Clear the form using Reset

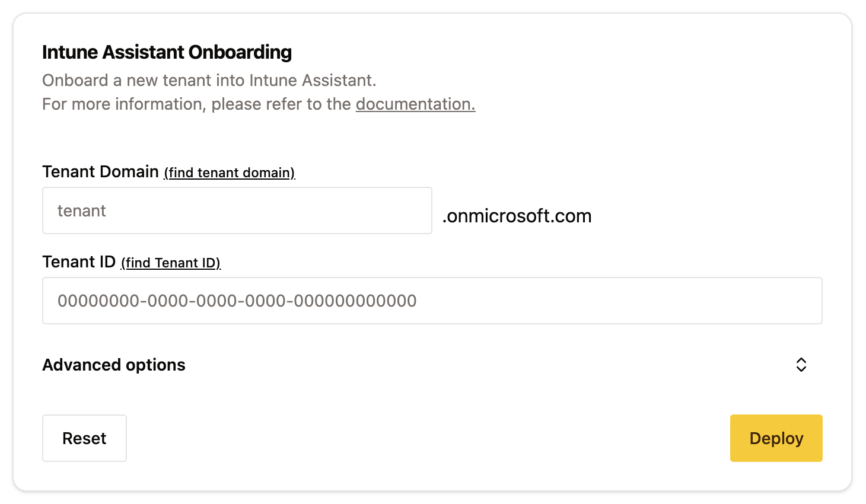pyautogui.click(x=84, y=438)
